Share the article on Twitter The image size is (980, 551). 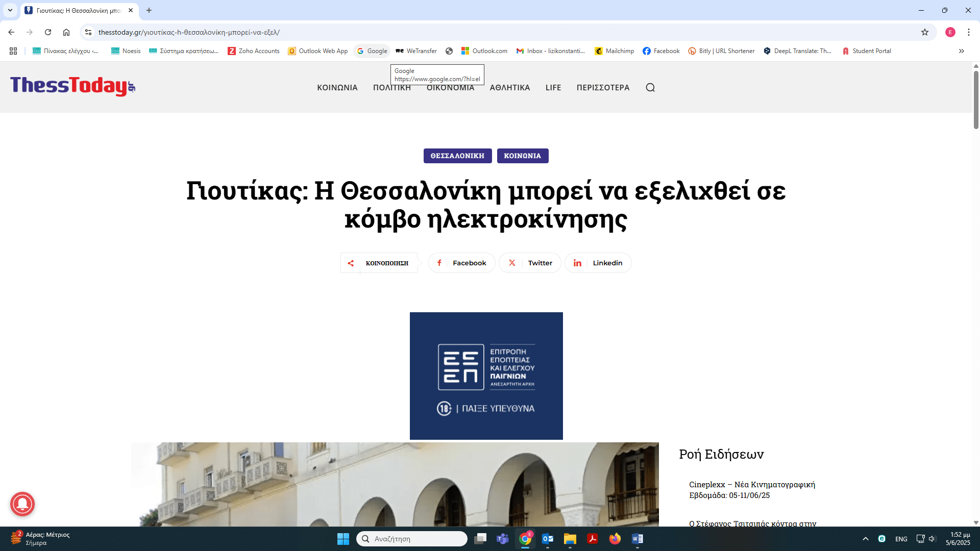point(530,263)
